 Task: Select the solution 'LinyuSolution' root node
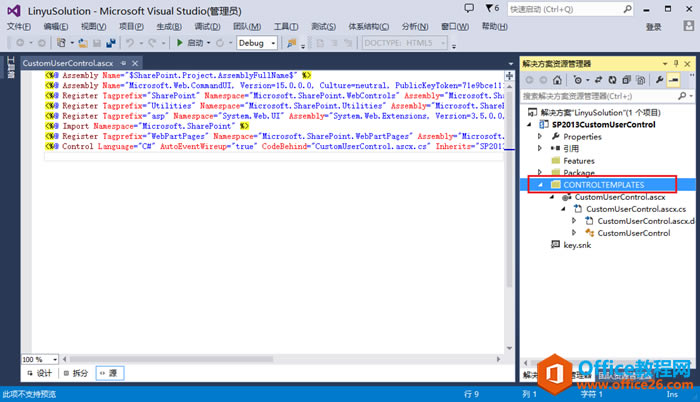(600, 113)
